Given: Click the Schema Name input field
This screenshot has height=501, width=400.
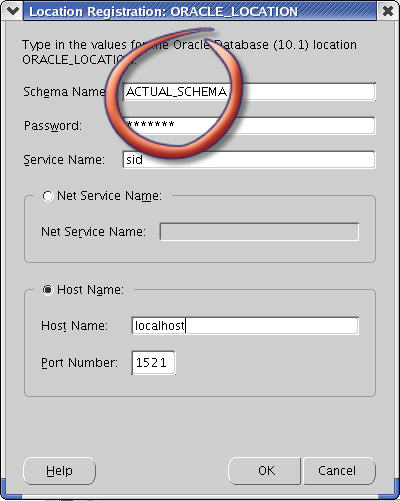Looking at the screenshot, I should (x=249, y=92).
